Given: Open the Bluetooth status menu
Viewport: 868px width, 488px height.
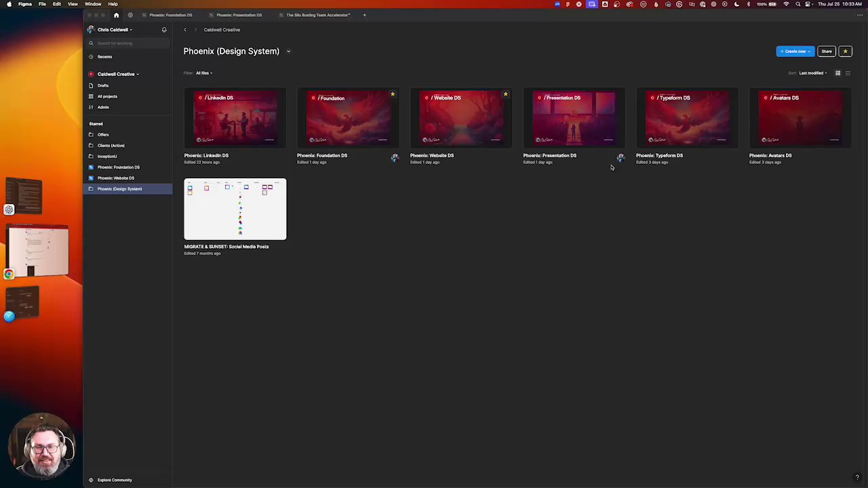Looking at the screenshot, I should [749, 4].
